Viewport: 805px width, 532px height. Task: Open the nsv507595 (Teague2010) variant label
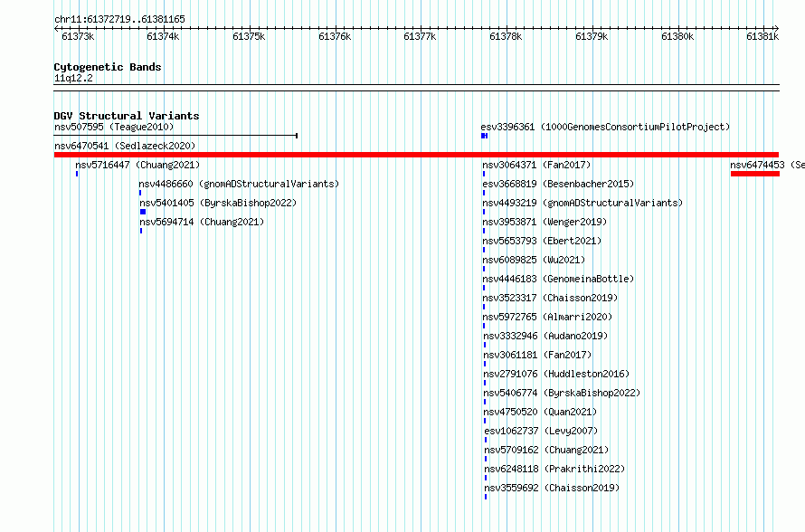[x=114, y=127]
